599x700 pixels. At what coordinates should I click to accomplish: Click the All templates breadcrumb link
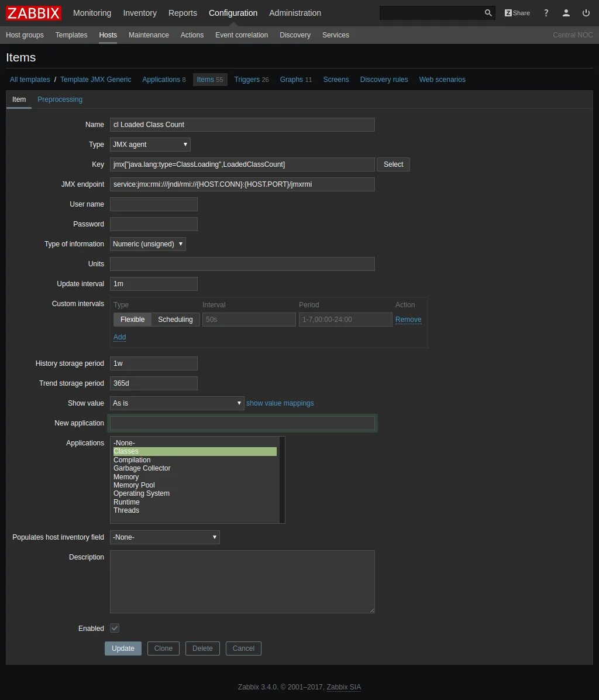(x=30, y=80)
